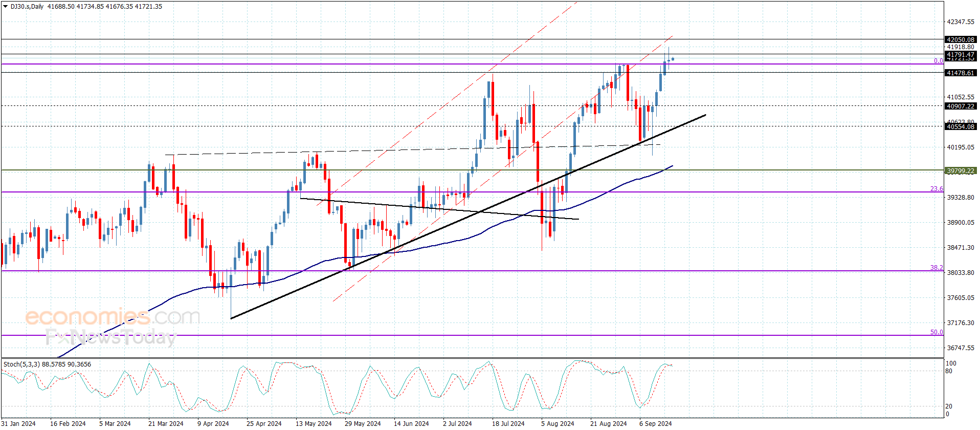Select the 38033.80 price axis label
The image size is (980, 430).
click(961, 273)
